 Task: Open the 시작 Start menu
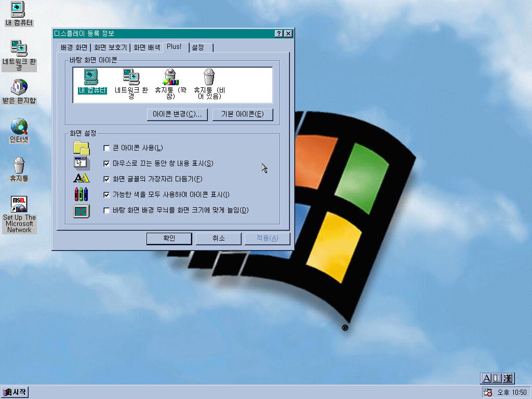click(14, 392)
